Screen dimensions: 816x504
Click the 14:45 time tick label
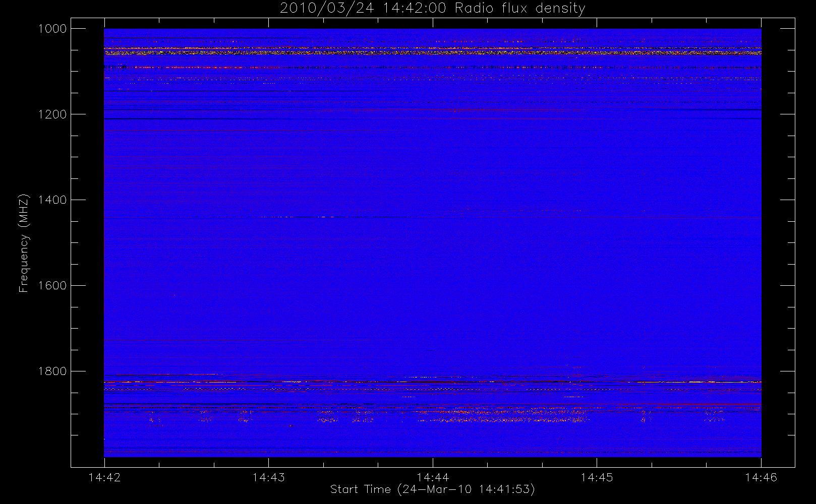click(597, 477)
